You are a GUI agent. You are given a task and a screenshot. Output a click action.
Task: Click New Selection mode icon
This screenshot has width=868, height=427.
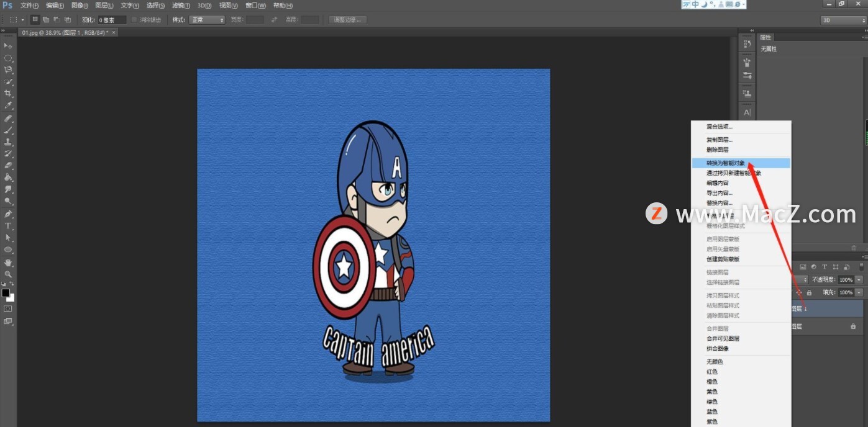[x=35, y=20]
